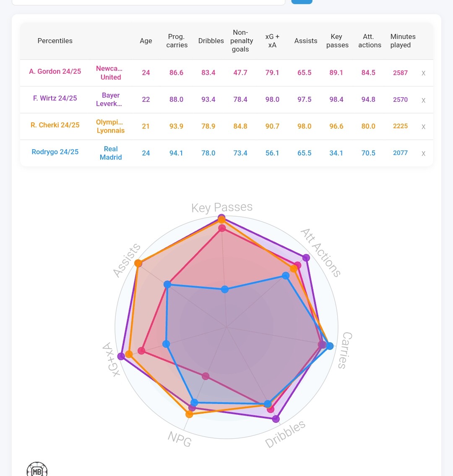453x476 pixels.
Task: Click the Non-penalty goals column header
Action: click(241, 41)
